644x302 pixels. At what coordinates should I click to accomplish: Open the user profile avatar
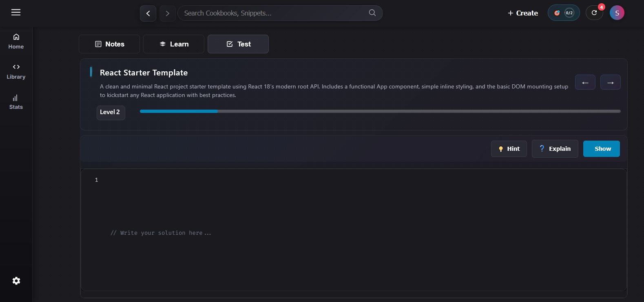(617, 13)
